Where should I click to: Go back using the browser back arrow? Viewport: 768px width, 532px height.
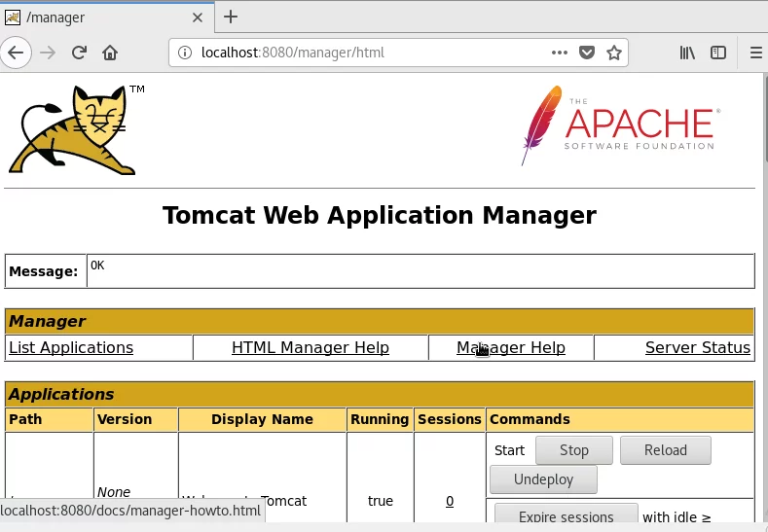click(16, 53)
